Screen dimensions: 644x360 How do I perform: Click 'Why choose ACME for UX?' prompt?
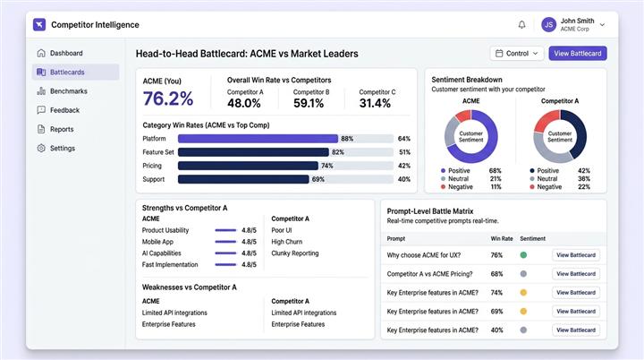424,255
